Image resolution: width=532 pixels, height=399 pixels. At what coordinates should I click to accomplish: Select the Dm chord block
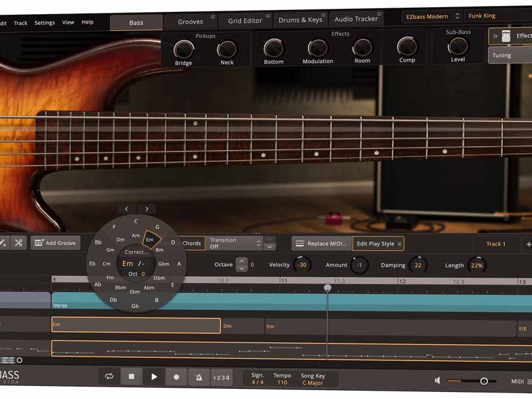pyautogui.click(x=243, y=326)
